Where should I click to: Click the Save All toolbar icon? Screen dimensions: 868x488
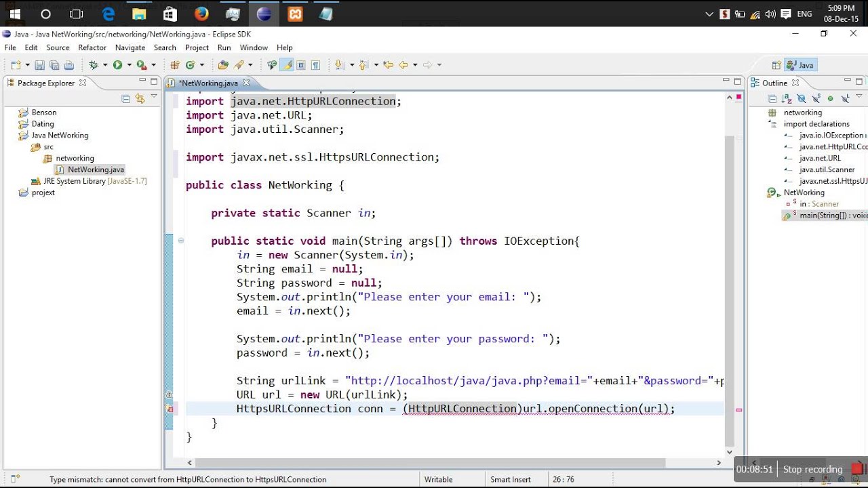[x=54, y=65]
